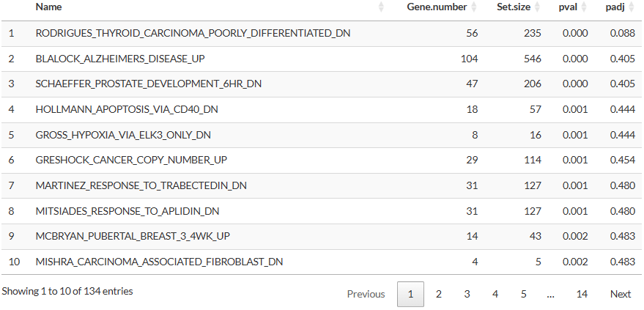Select the MISHRA_CARCINOMA_ASSOCIATED_FIBROBLAST_DN row
644x310 pixels.
point(322,262)
